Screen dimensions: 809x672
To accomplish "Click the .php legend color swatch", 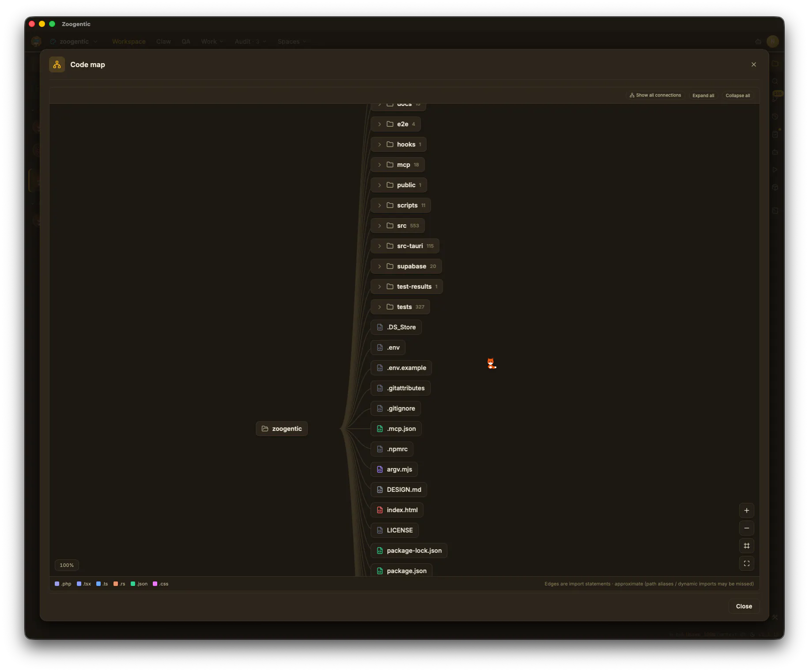I will pos(57,584).
